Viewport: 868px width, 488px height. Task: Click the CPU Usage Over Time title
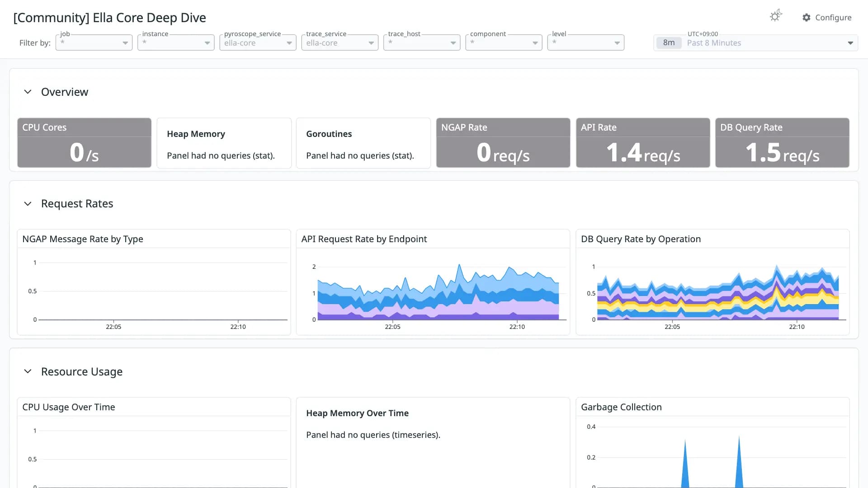coord(69,407)
